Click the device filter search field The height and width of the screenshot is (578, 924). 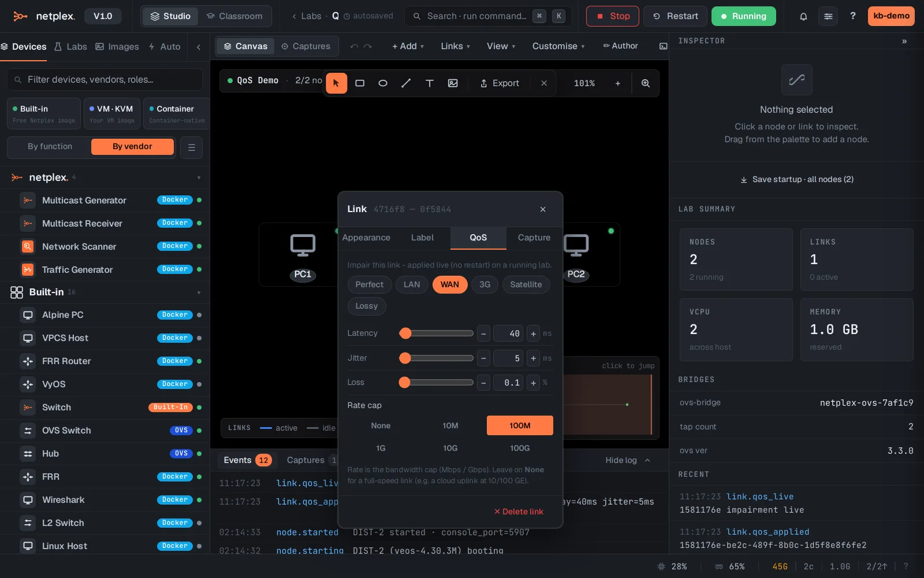click(x=105, y=80)
